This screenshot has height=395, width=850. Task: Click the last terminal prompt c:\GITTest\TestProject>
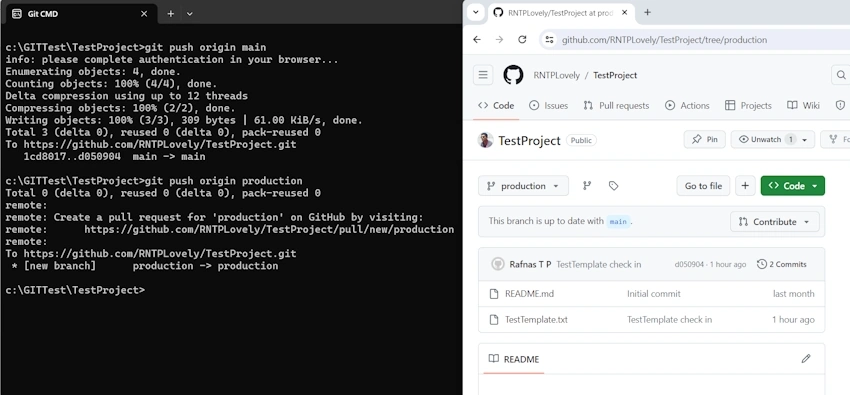click(x=75, y=290)
